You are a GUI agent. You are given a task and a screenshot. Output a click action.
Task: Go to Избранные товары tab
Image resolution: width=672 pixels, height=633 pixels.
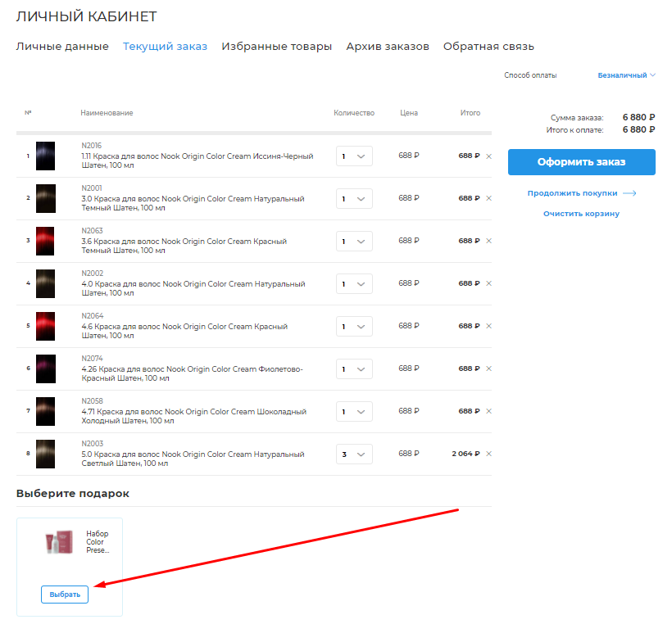point(277,47)
